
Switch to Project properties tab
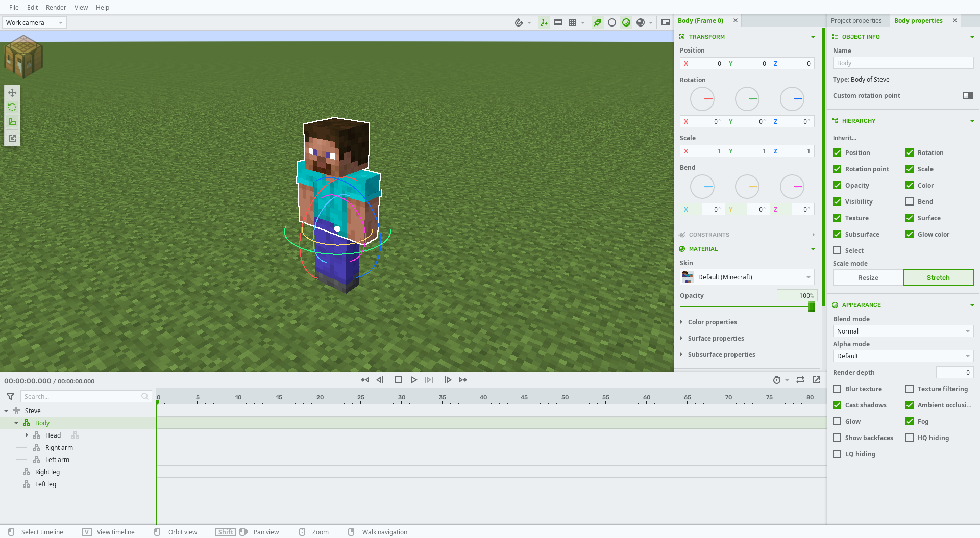[856, 20]
